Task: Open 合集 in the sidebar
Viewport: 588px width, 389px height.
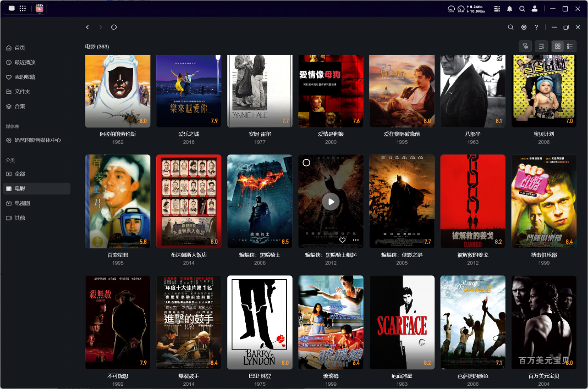Action: (x=36, y=106)
